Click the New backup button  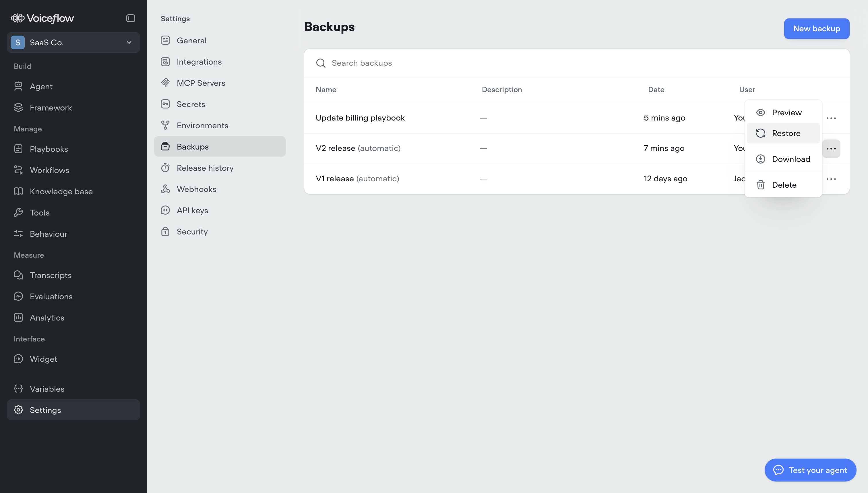pos(817,28)
